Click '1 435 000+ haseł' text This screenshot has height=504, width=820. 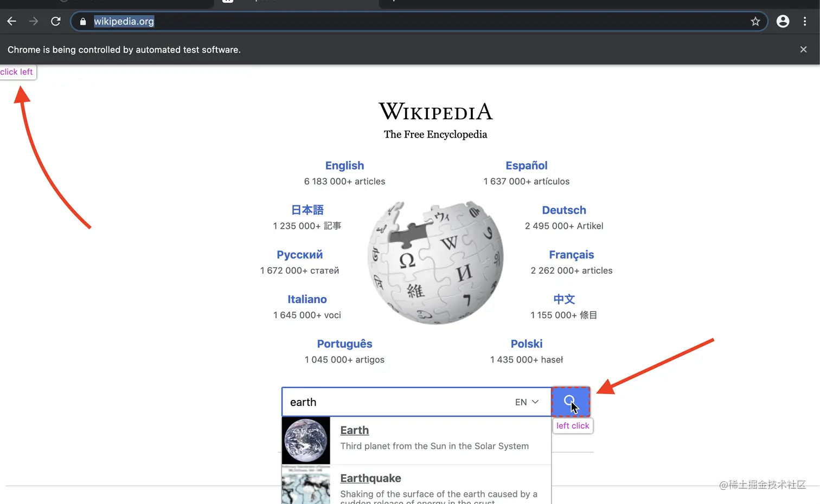(527, 360)
